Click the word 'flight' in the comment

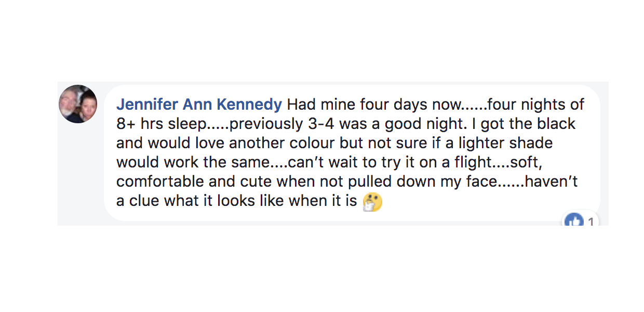(472, 162)
